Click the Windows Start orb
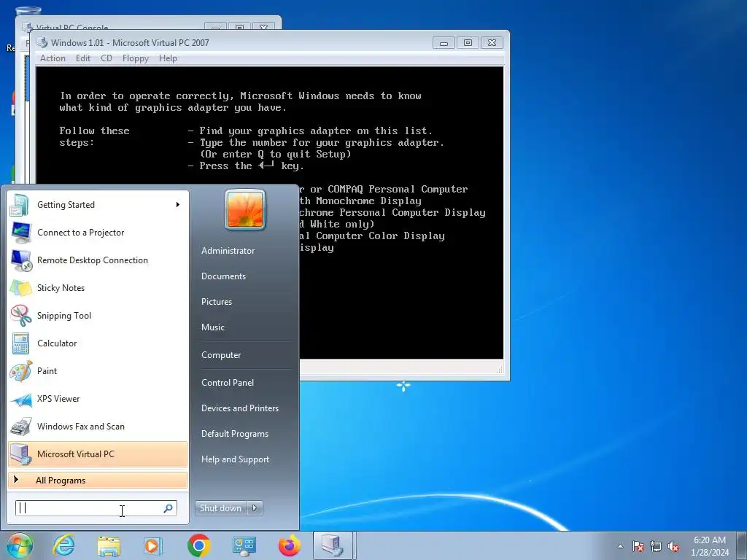747x560 pixels. (x=20, y=545)
